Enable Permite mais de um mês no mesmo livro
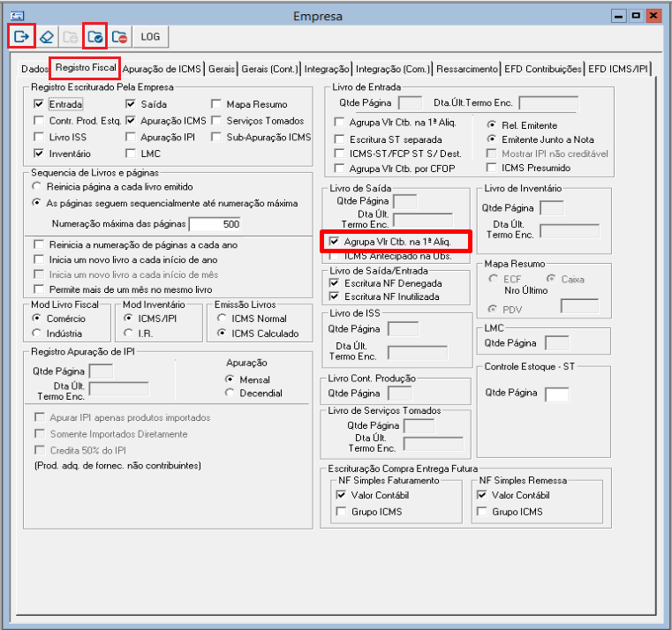The width and height of the screenshot is (672, 630). [x=39, y=289]
